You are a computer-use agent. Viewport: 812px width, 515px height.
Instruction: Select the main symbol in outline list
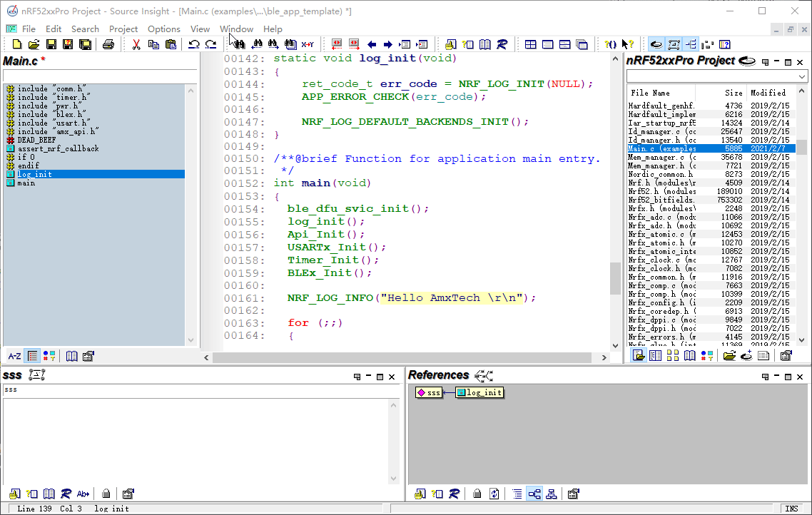pyautogui.click(x=26, y=183)
